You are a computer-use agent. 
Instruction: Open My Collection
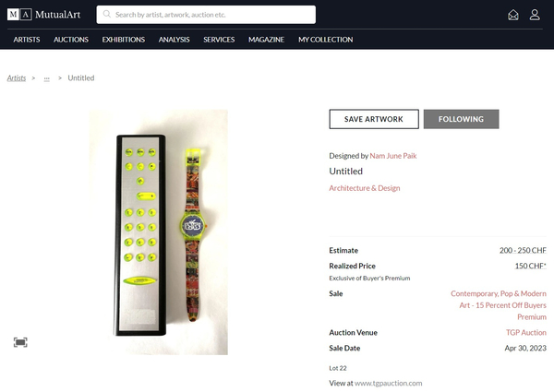tap(325, 40)
